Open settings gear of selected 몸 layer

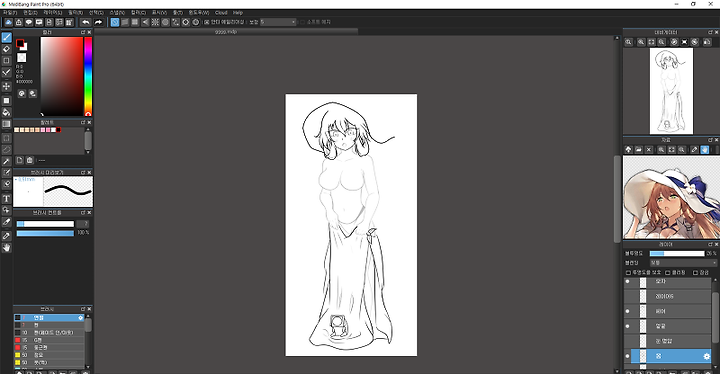coord(706,357)
